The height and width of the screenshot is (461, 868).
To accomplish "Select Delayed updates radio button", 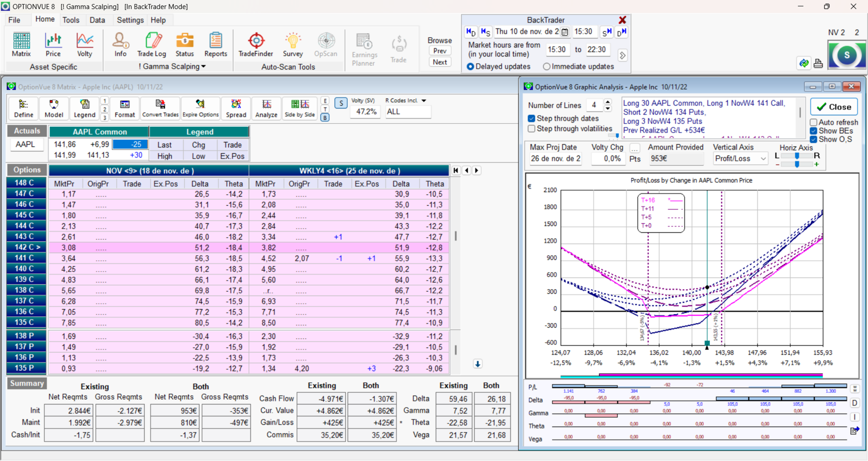I will 470,66.
